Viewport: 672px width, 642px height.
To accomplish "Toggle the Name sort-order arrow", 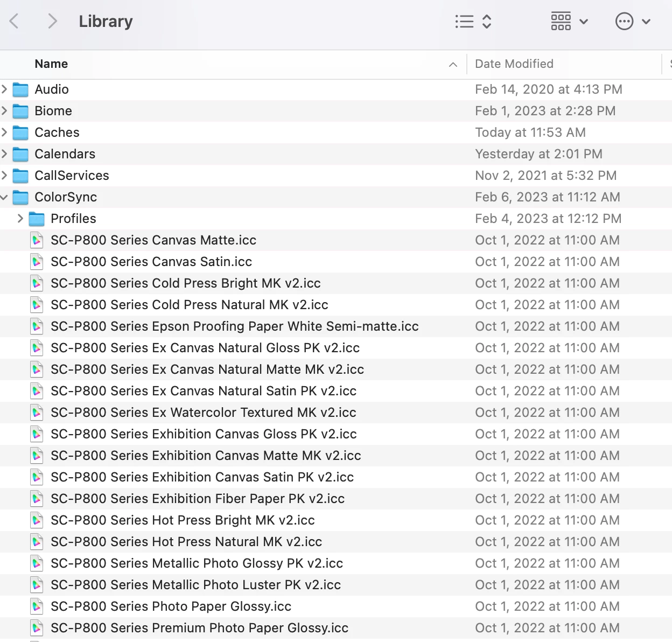I will coord(453,65).
